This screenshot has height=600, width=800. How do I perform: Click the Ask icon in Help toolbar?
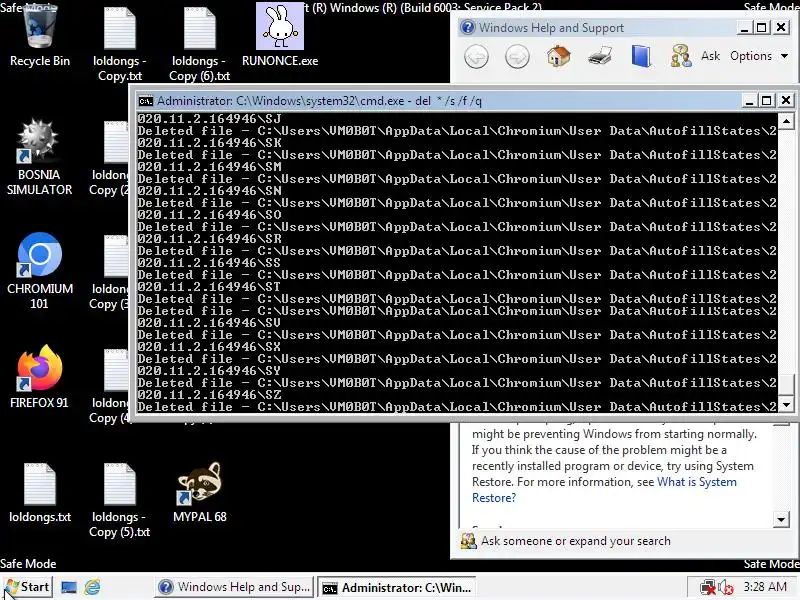point(694,56)
